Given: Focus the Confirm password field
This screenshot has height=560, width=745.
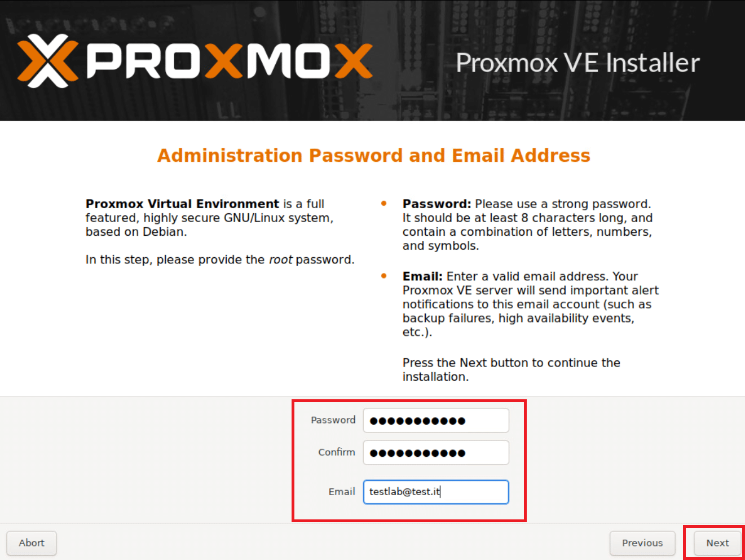Looking at the screenshot, I should (436, 453).
